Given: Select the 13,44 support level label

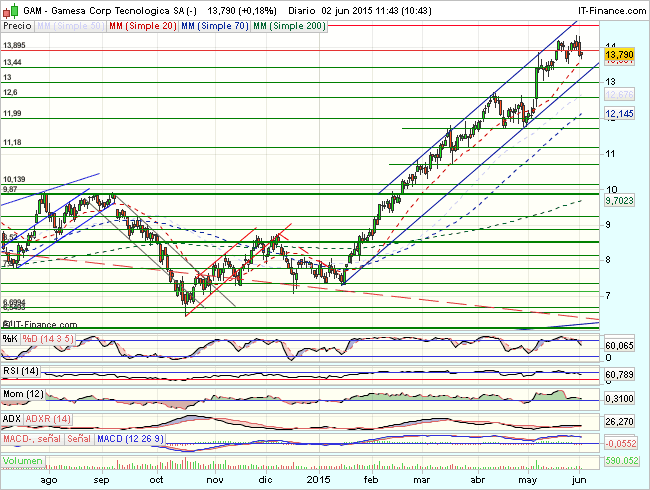Looking at the screenshot, I should point(12,62).
